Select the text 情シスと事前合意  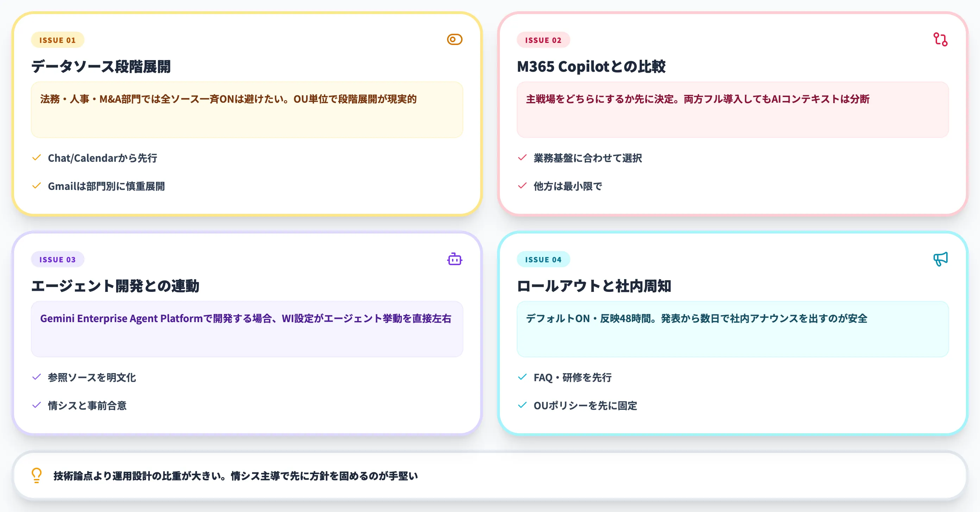point(87,405)
